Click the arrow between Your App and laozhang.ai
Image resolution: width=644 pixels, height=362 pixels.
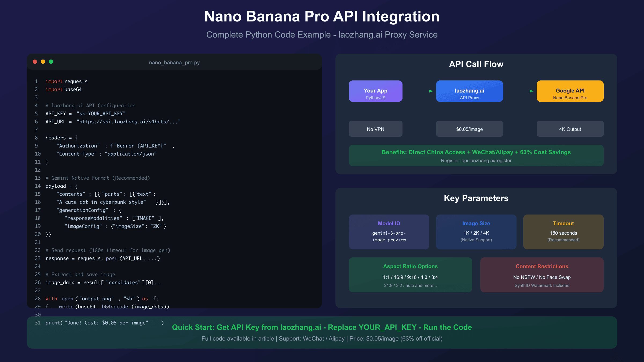tap(431, 91)
